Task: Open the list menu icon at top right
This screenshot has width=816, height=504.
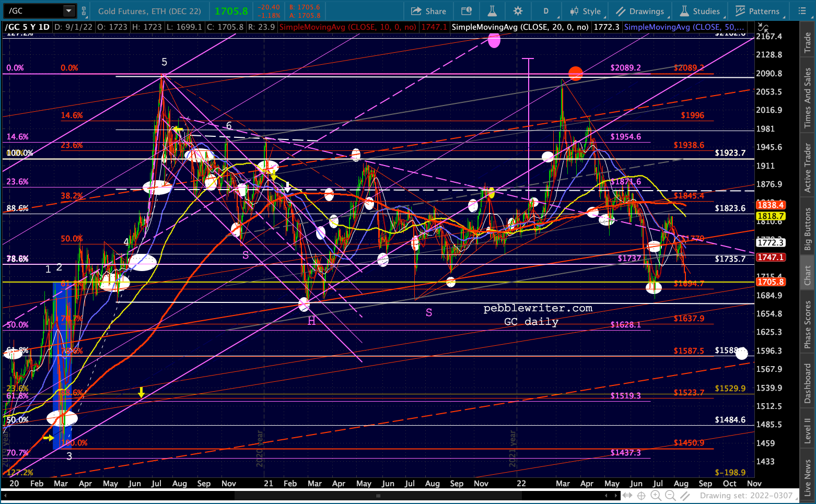Action: (802, 11)
